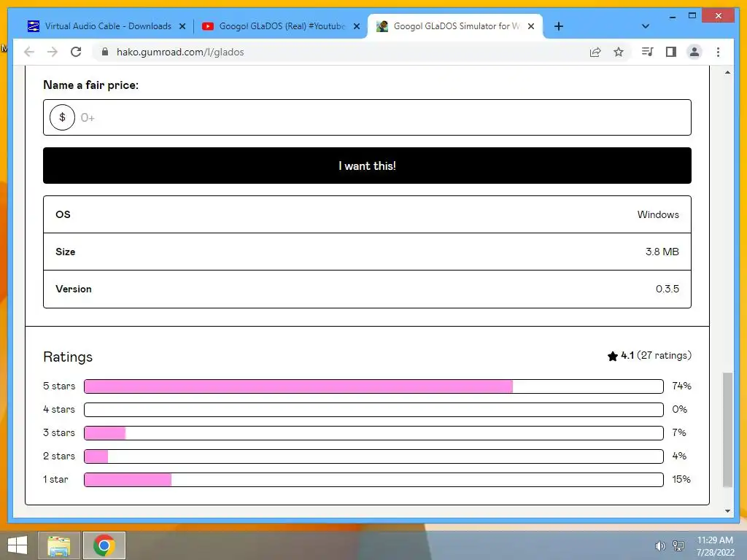747x560 pixels.
Task: Open the media control icon in toolbar
Action: [648, 52]
